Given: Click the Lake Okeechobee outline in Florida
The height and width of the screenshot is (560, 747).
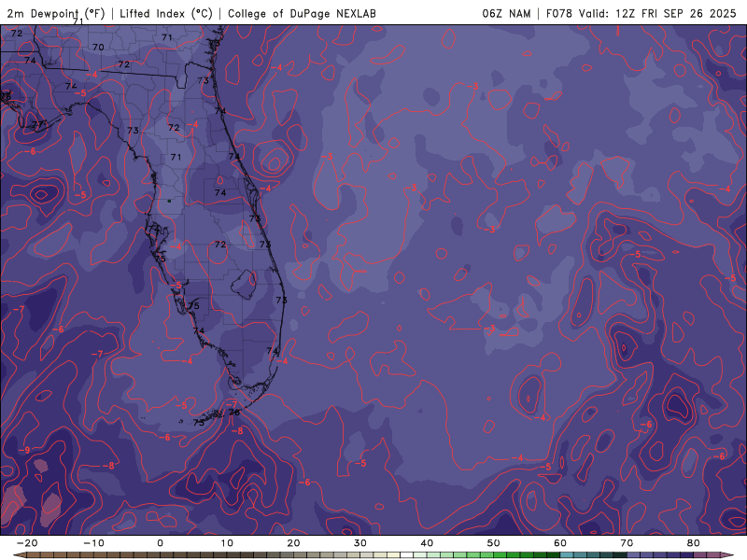Looking at the screenshot, I should point(244,285).
